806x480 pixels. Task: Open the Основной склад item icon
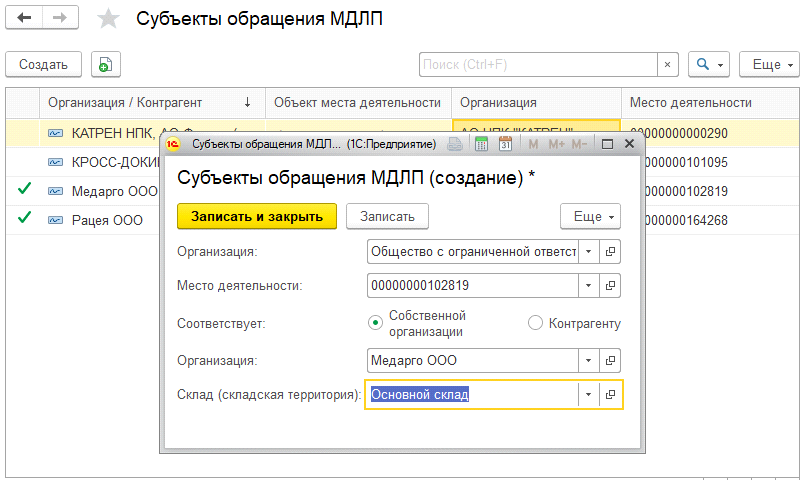tap(610, 395)
